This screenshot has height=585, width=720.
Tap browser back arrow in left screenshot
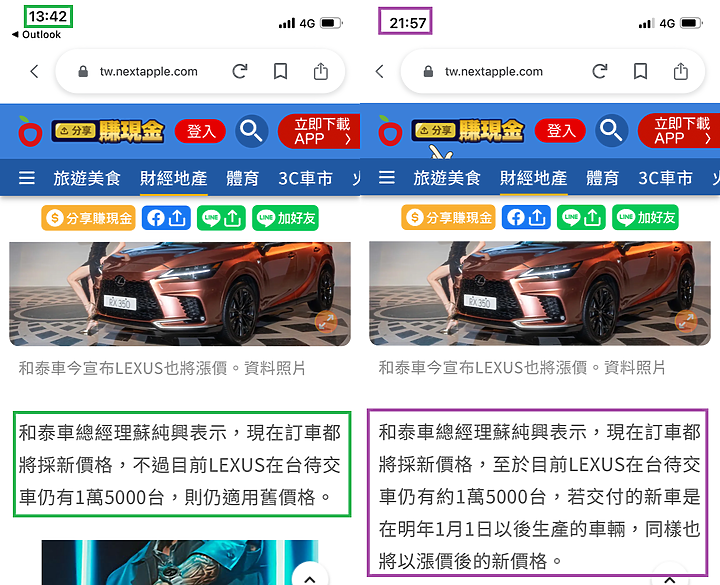34,71
